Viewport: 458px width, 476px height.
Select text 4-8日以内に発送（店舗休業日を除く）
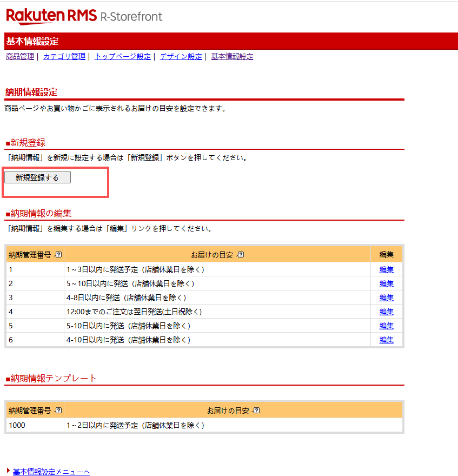click(127, 297)
